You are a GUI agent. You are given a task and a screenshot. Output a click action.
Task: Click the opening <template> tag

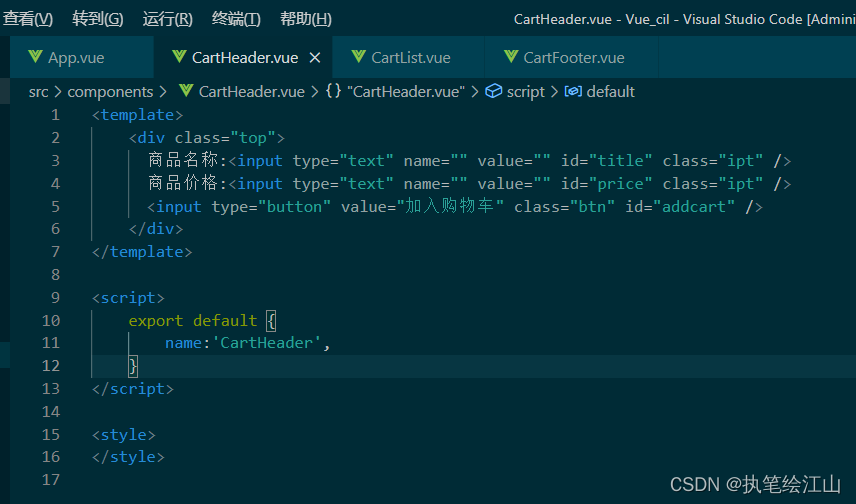click(x=138, y=115)
